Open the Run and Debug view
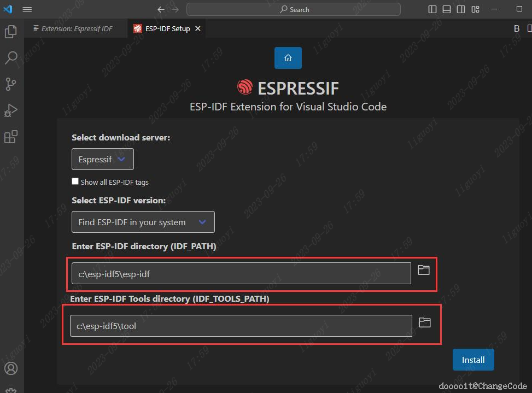 click(x=11, y=110)
